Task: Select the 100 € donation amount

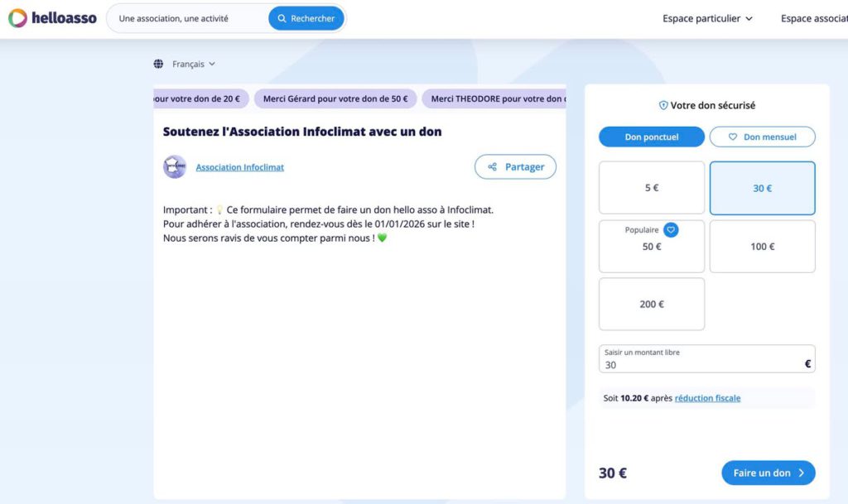Action: pyautogui.click(x=762, y=247)
